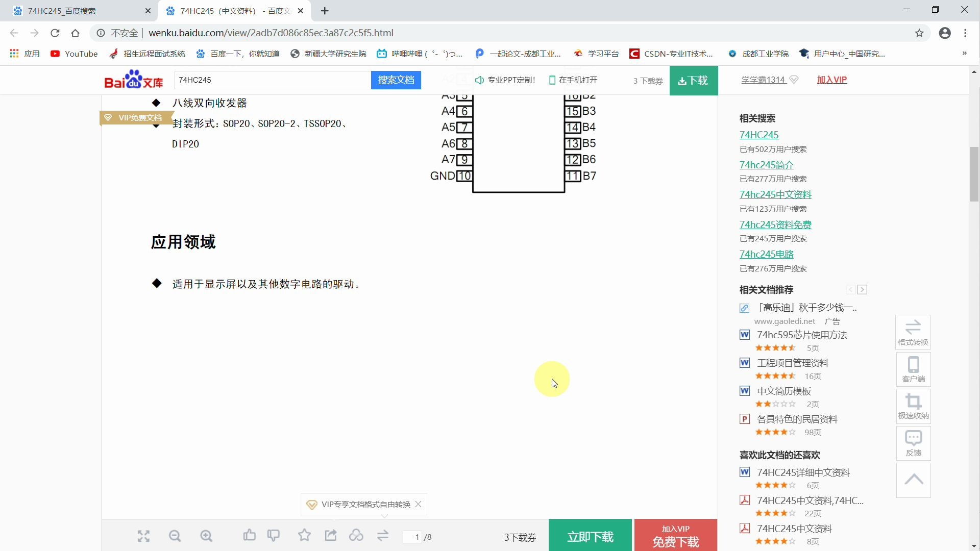Expand the hidden bookmarks overflow chevron
The height and width of the screenshot is (551, 980).
click(x=964, y=53)
